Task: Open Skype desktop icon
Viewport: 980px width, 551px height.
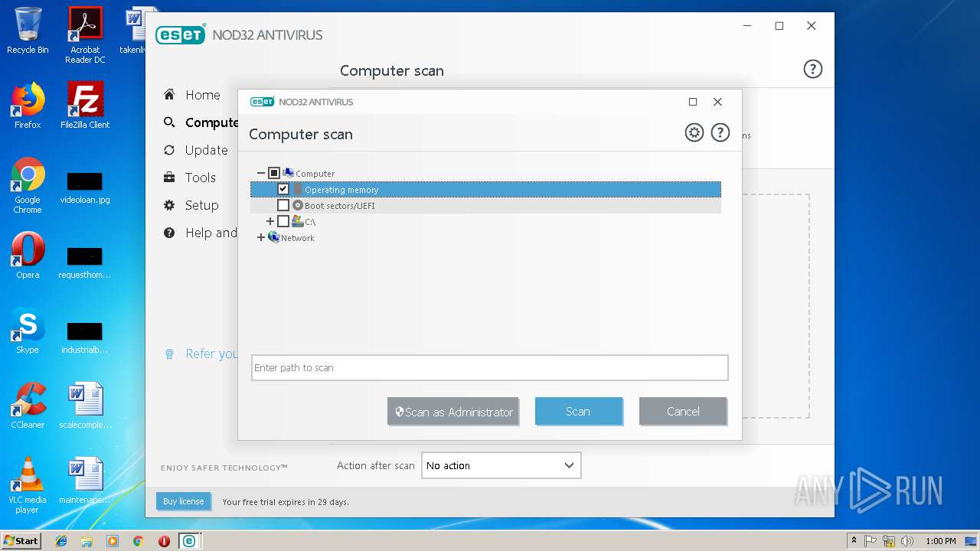Action: (28, 331)
